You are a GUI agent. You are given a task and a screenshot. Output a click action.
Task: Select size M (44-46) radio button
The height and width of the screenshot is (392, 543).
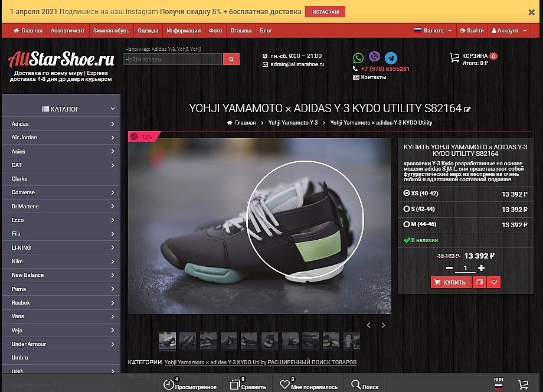[407, 224]
